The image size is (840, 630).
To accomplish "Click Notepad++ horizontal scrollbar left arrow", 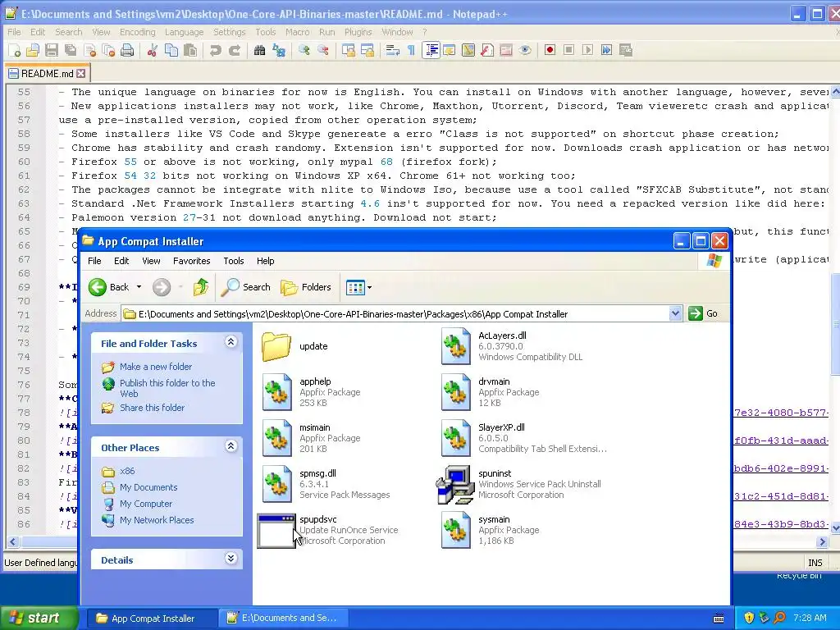I will [x=12, y=541].
